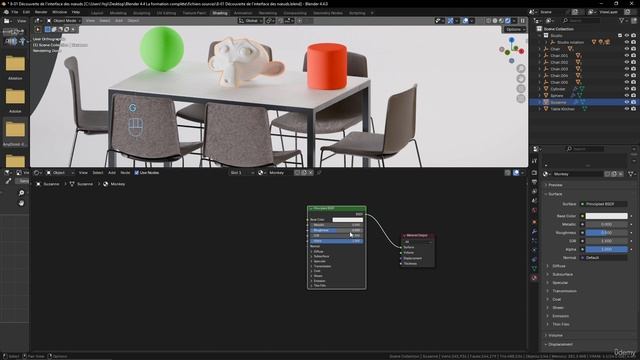Hide the Chair.001 object in the outliner
The height and width of the screenshot is (360, 640).
pos(627,56)
